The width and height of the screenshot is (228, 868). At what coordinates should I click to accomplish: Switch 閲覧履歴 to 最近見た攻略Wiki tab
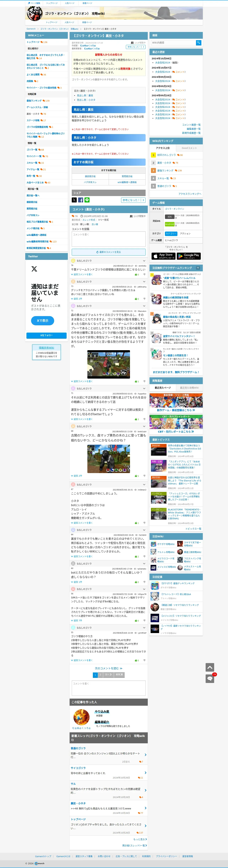pyautogui.click(x=189, y=388)
